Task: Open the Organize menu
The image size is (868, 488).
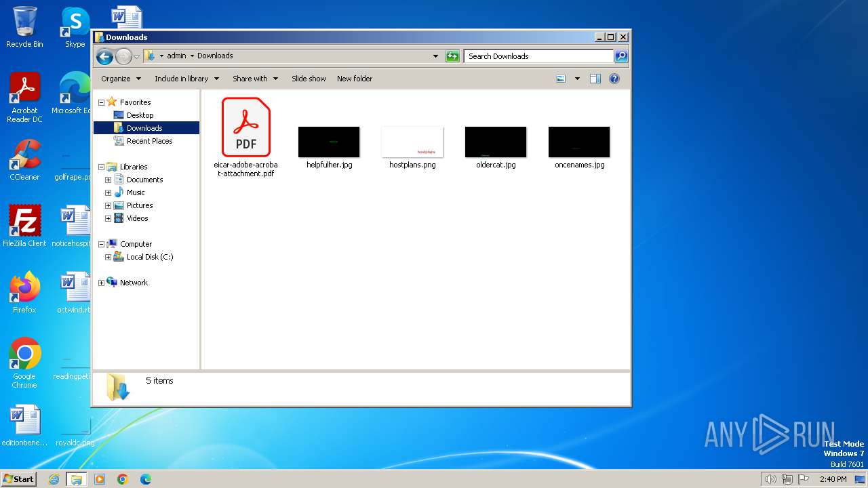Action: pos(121,79)
